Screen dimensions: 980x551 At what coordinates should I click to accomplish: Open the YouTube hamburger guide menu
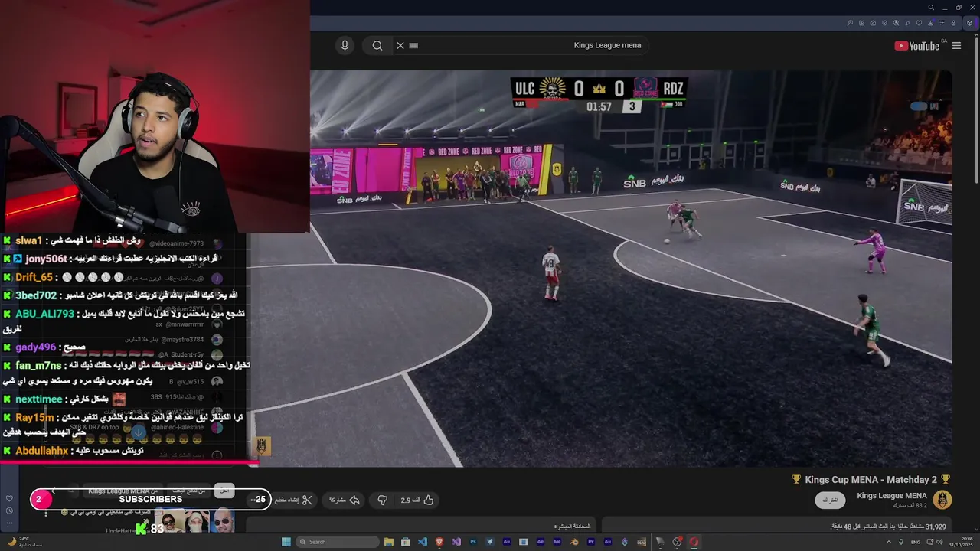pyautogui.click(x=956, y=46)
